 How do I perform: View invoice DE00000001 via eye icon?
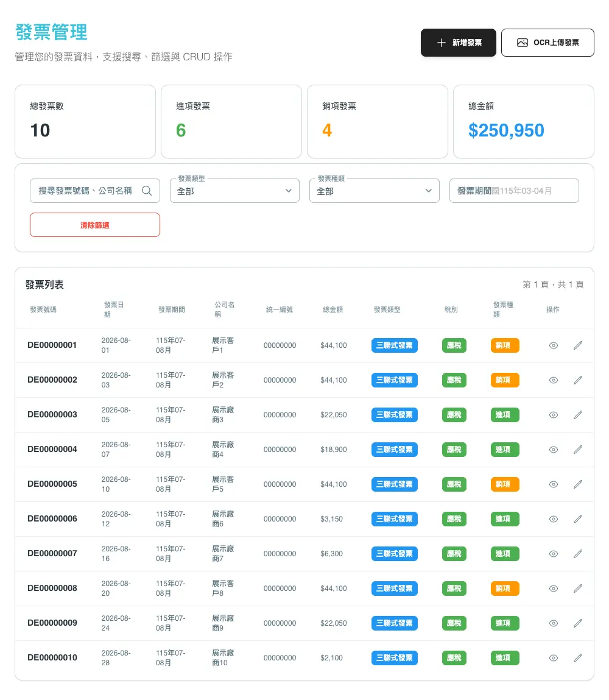(553, 345)
